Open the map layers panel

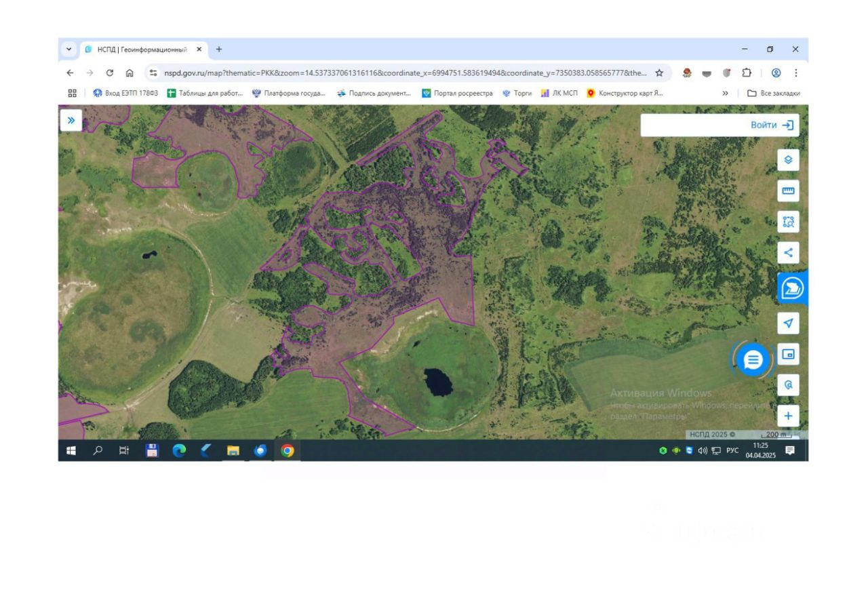788,160
